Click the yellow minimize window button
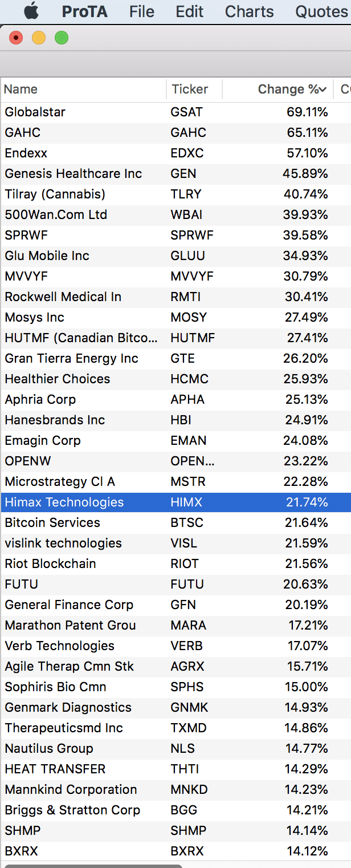The height and width of the screenshot is (868, 351). pos(39,38)
